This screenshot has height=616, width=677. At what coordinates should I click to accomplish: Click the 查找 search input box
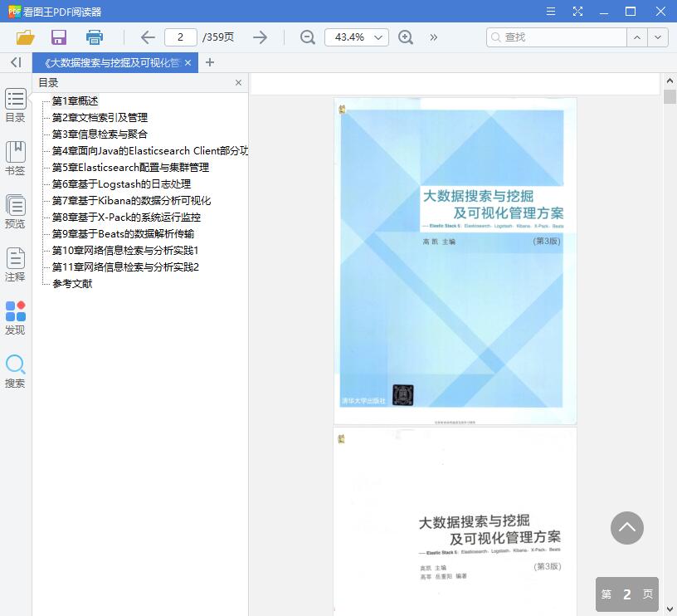click(556, 37)
